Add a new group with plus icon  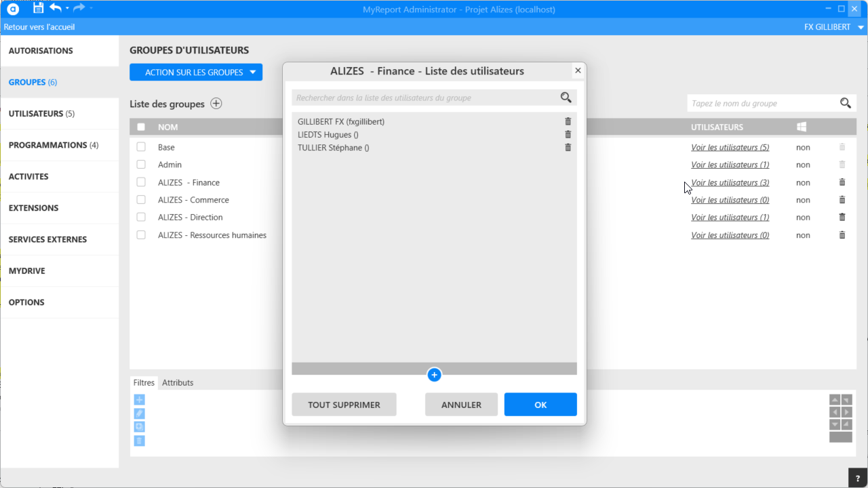[x=216, y=104]
